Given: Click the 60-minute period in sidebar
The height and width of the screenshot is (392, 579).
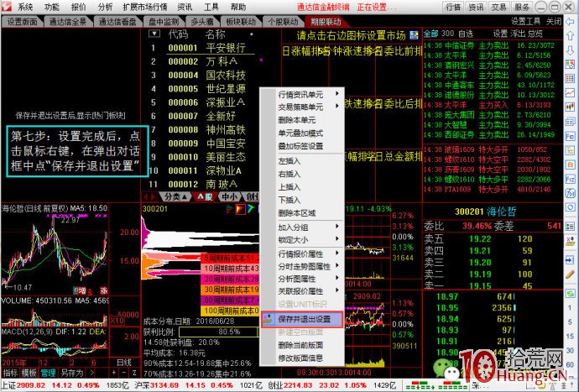Looking at the screenshot, I should pyautogui.click(x=570, y=364).
